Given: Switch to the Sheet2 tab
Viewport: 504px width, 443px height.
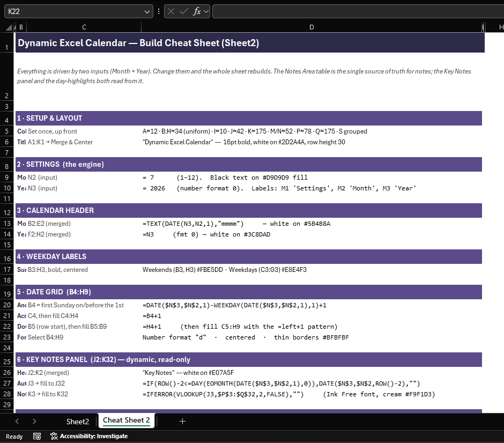Looking at the screenshot, I should point(77,422).
